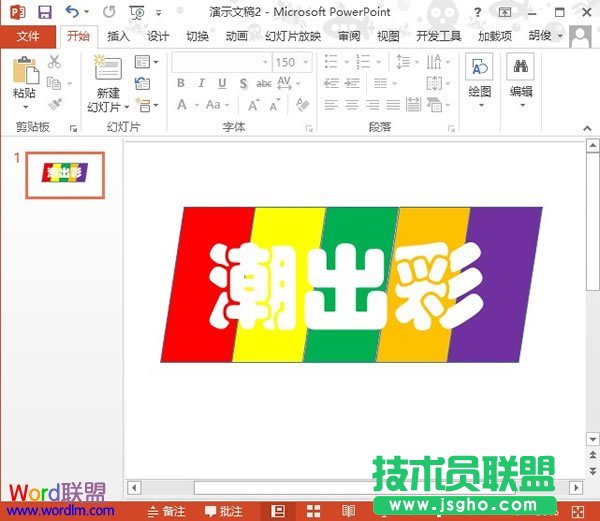Open the 字体 font dialog launcher
Screen dimensions: 600x521
tap(309, 129)
